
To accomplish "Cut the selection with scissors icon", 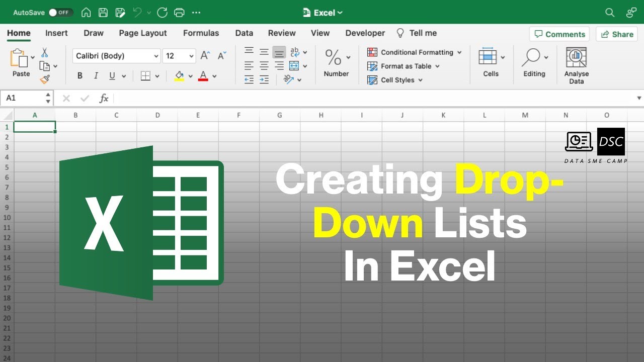I will point(44,52).
